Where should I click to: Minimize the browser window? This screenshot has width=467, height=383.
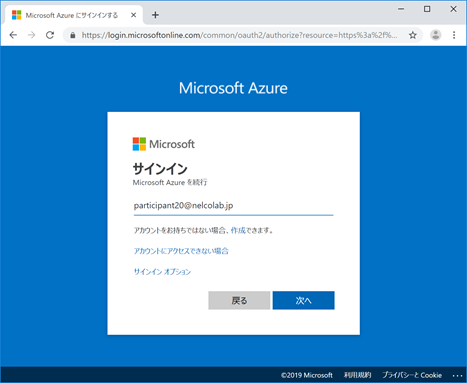click(401, 9)
